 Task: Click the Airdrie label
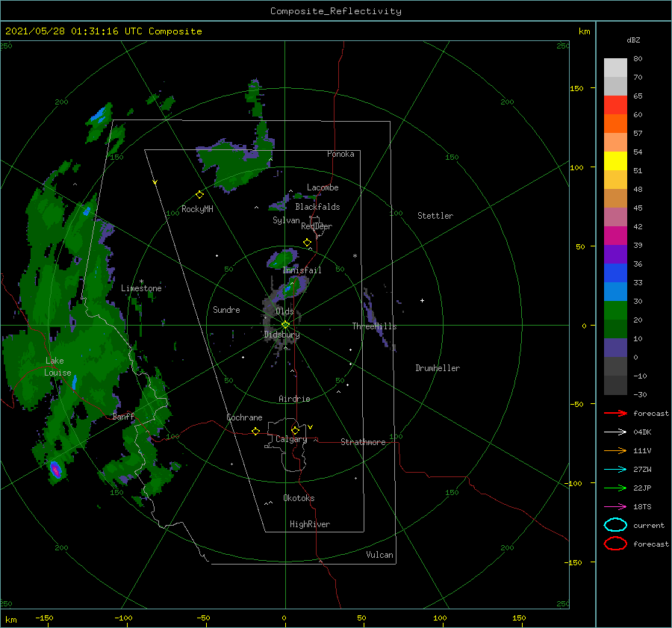coord(294,399)
